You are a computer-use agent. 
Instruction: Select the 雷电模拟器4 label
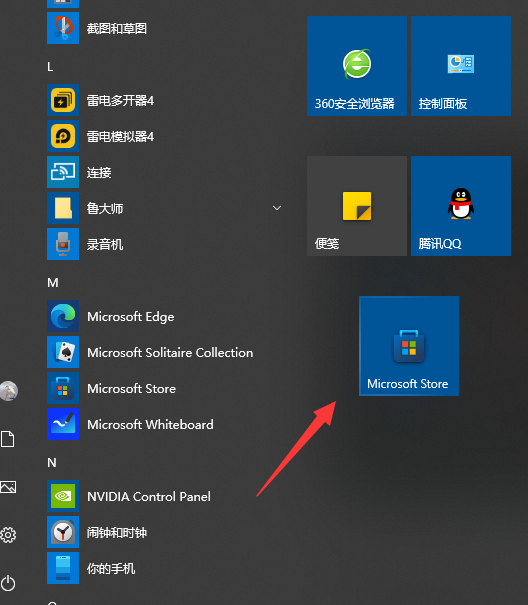[120, 137]
